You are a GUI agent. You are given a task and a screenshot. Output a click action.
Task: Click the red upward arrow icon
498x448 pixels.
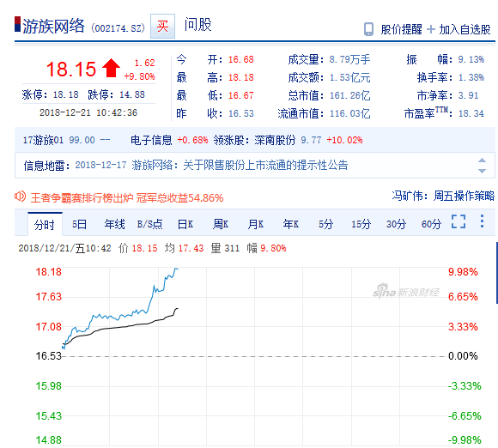[111, 68]
